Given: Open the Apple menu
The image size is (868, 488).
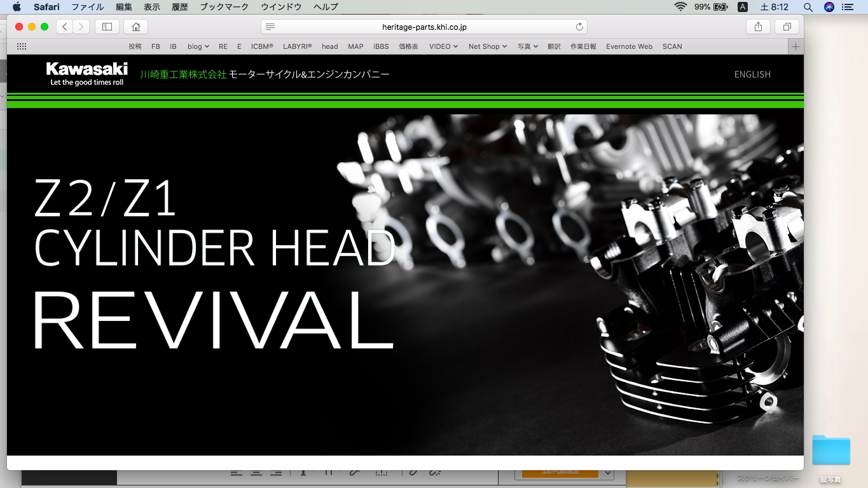Looking at the screenshot, I should click(17, 7).
